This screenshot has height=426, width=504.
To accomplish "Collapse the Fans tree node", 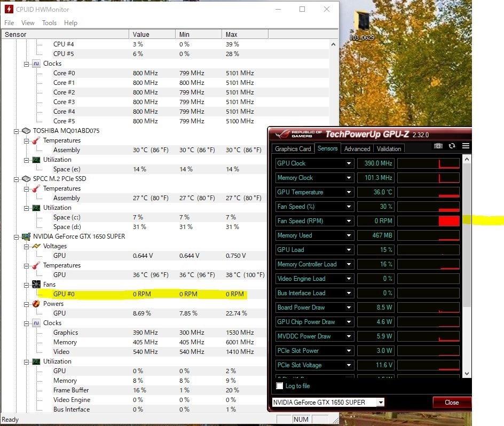I will [x=26, y=285].
